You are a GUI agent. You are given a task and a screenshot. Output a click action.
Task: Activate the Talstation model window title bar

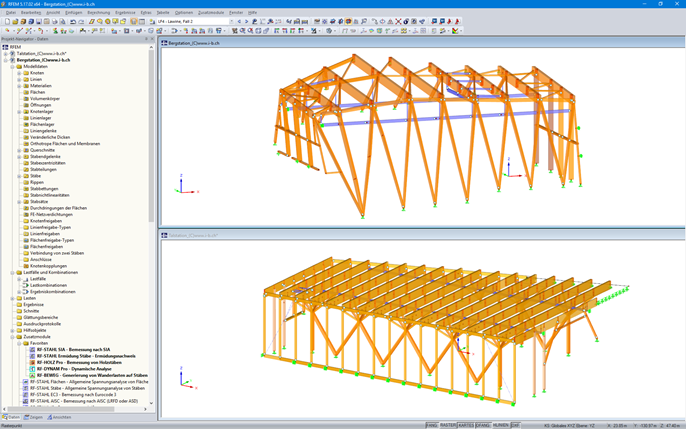coord(422,235)
